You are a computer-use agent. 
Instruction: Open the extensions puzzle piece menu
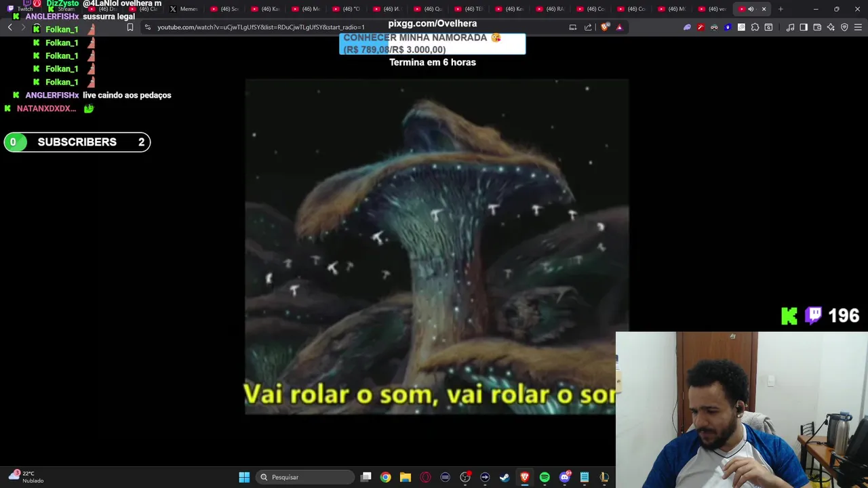(755, 27)
